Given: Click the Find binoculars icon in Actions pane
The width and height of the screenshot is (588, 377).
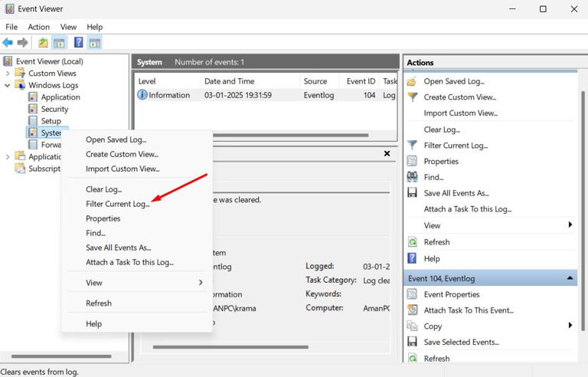Looking at the screenshot, I should [x=413, y=177].
